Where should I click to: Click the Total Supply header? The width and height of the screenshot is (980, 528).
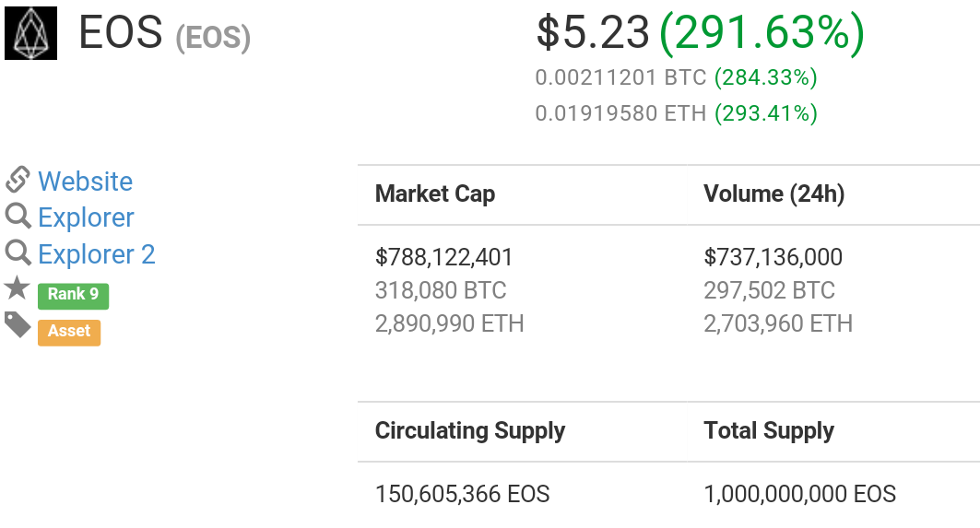769,430
